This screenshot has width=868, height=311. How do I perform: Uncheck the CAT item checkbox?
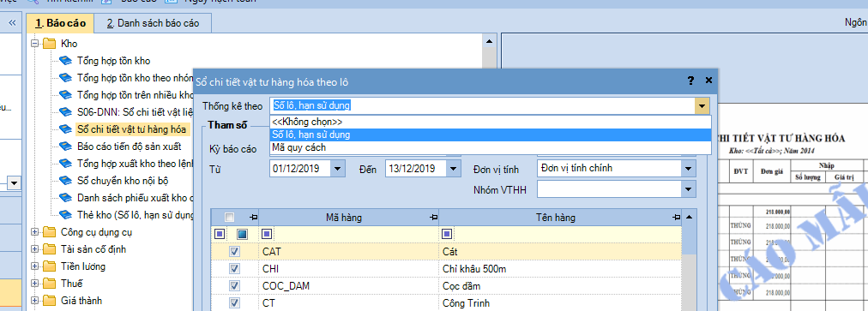tap(234, 252)
